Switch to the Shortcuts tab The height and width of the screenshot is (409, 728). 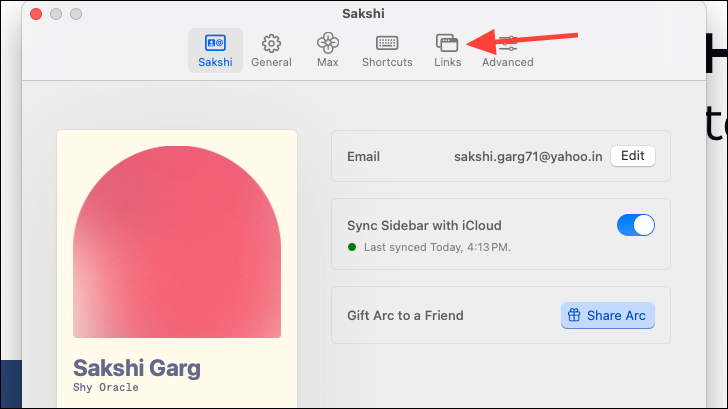pos(387,51)
